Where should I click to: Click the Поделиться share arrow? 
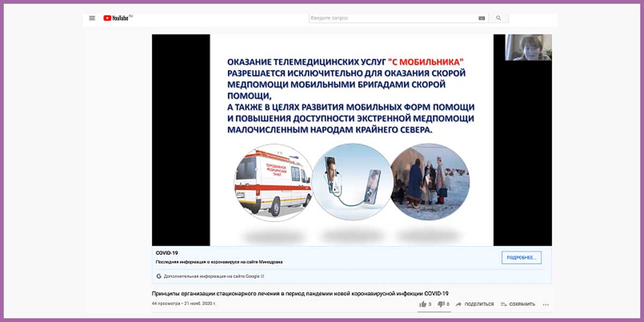tap(459, 304)
